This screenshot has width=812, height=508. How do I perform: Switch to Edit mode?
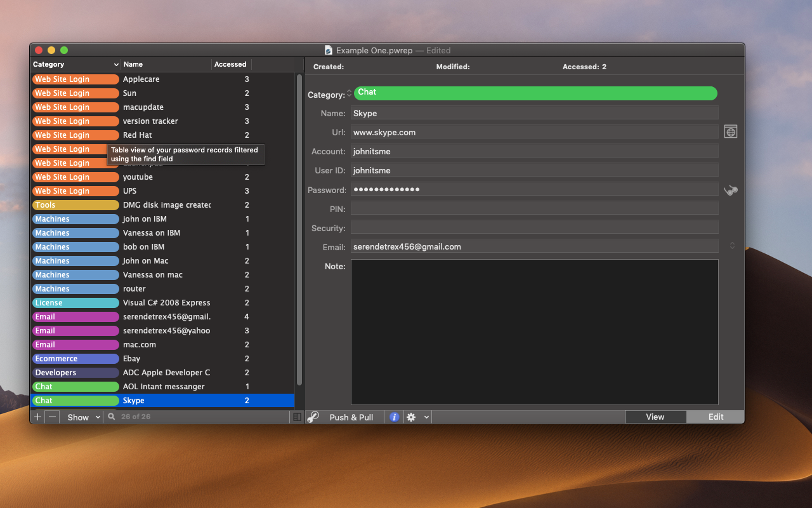[x=716, y=417]
